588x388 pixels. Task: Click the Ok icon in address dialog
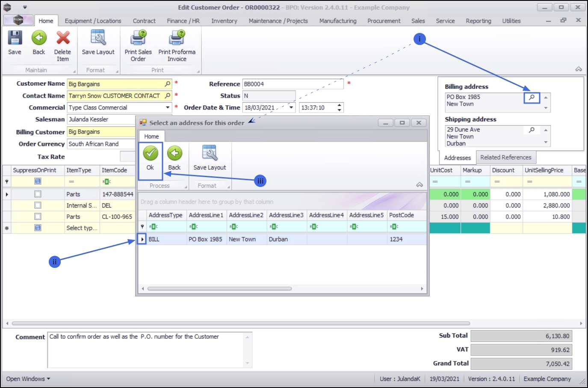[x=150, y=153]
